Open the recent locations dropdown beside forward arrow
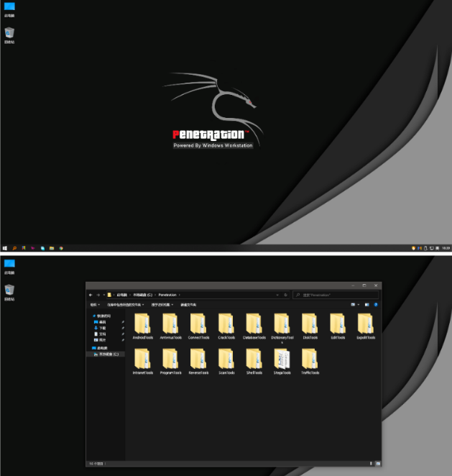The image size is (452, 476). [103, 295]
